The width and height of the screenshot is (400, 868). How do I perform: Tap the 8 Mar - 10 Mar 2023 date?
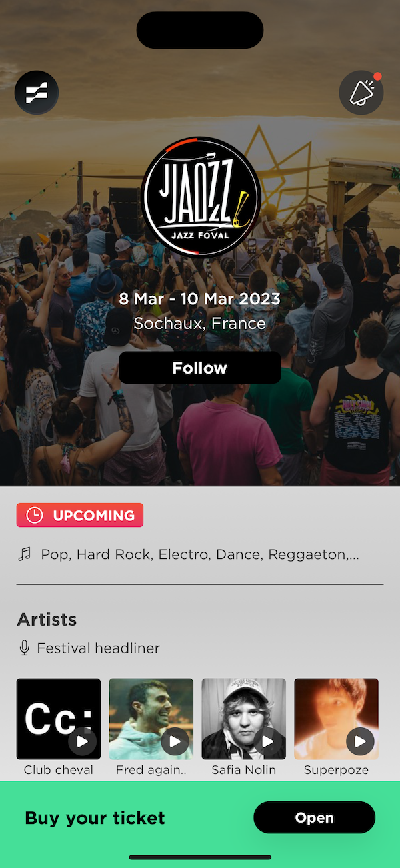200,299
